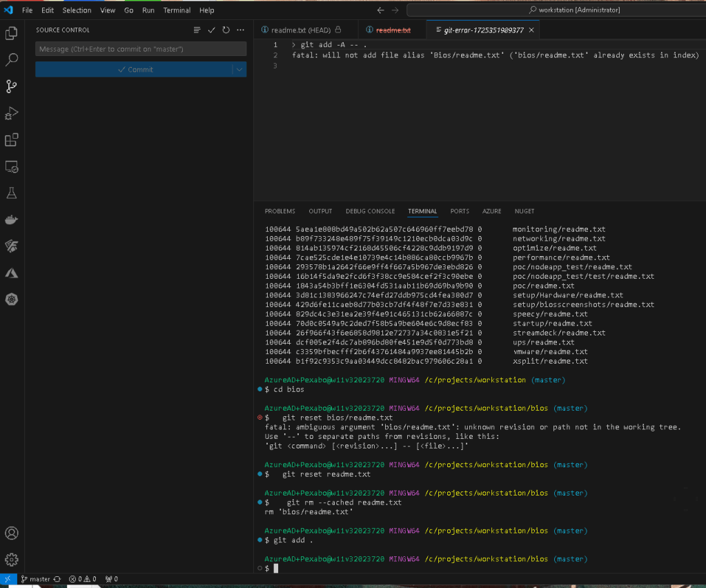Screen dimensions: 706x588
Task: Select the git-error-1725351989377 tab
Action: tap(484, 30)
